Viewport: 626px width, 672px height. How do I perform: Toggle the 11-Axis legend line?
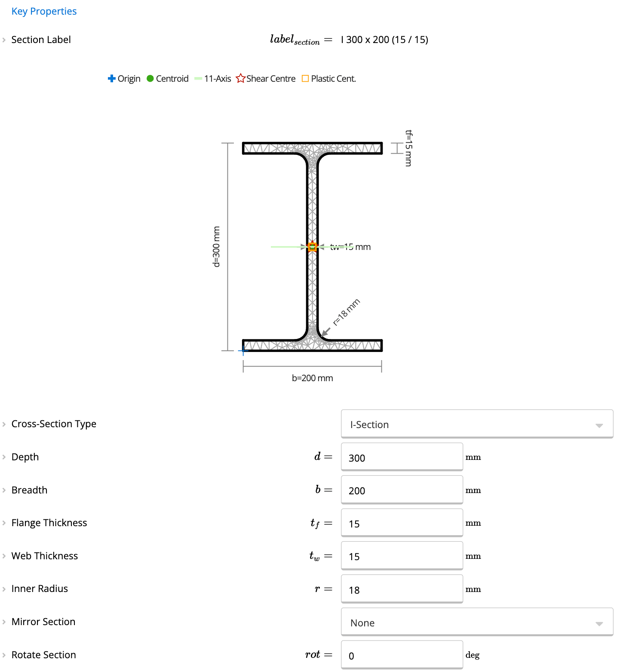pyautogui.click(x=198, y=78)
